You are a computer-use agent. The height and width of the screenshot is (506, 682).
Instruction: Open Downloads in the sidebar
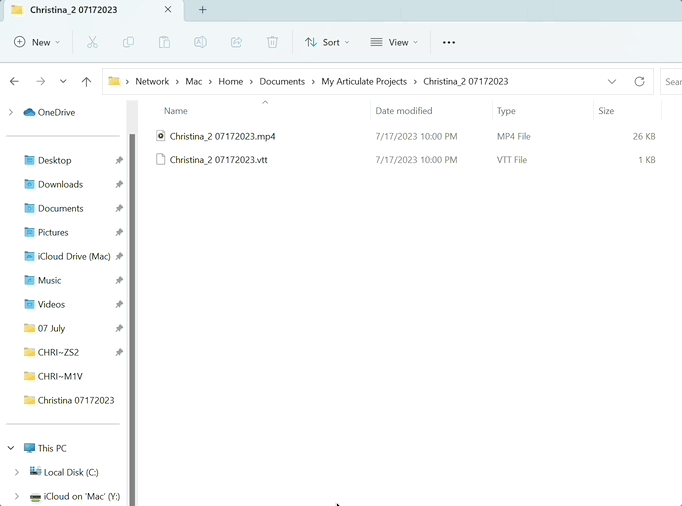tap(60, 184)
